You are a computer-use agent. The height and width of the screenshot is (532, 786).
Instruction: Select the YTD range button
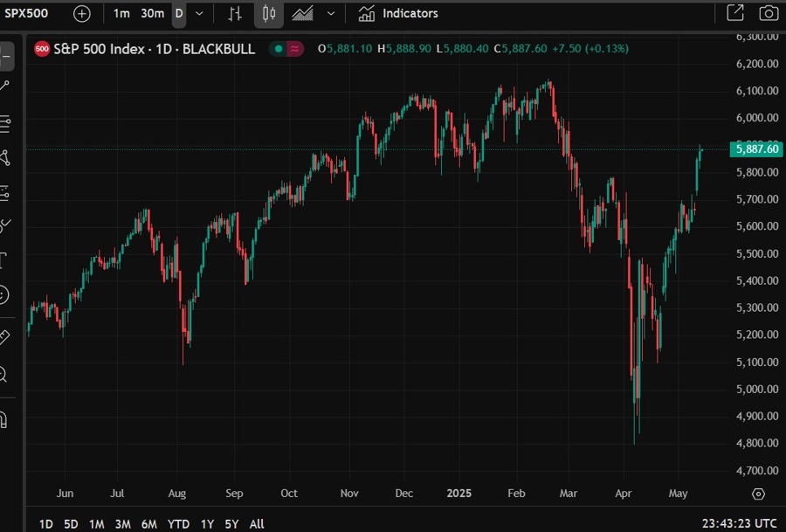pyautogui.click(x=178, y=524)
